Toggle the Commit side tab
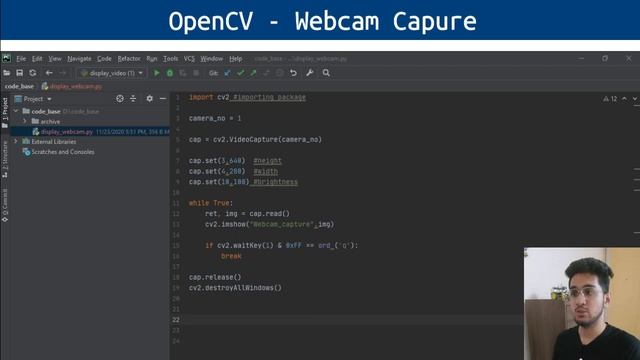 5,205
